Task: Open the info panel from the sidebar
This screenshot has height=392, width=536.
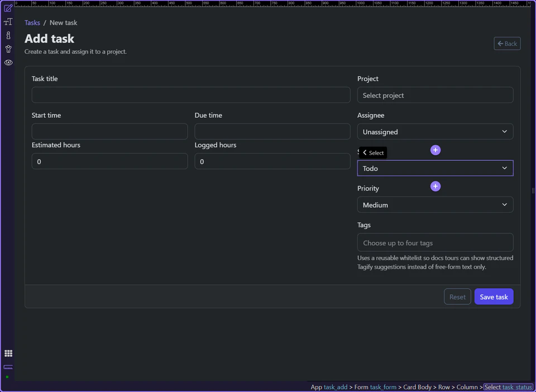Action: (8, 35)
